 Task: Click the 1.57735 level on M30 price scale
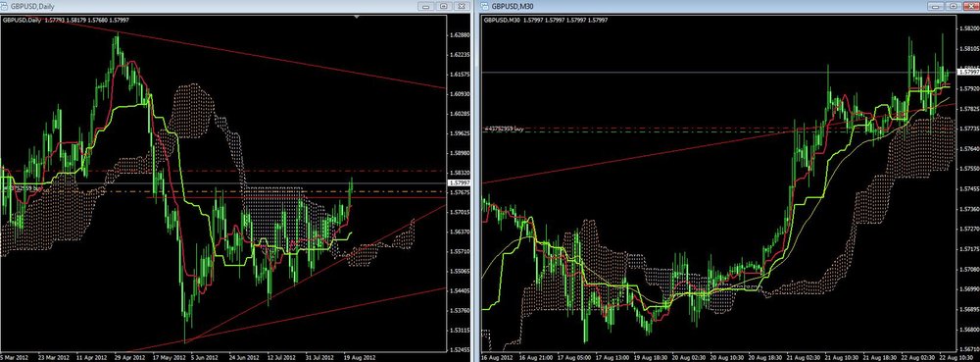(x=969, y=129)
